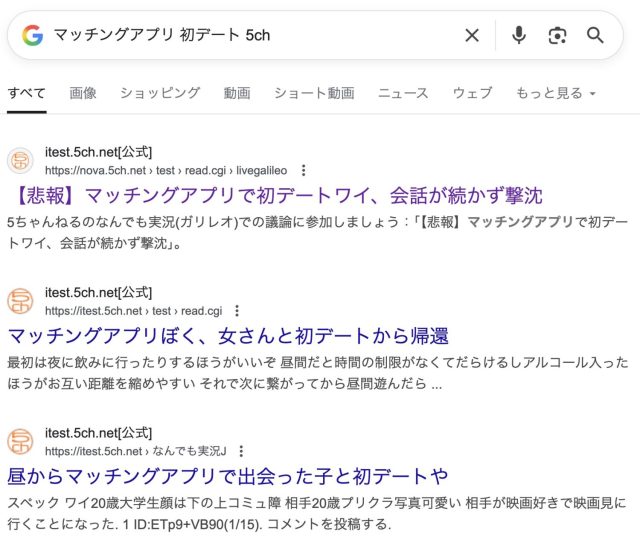Open three-dot menu for second result
The width and height of the screenshot is (640, 548).
tap(237, 311)
